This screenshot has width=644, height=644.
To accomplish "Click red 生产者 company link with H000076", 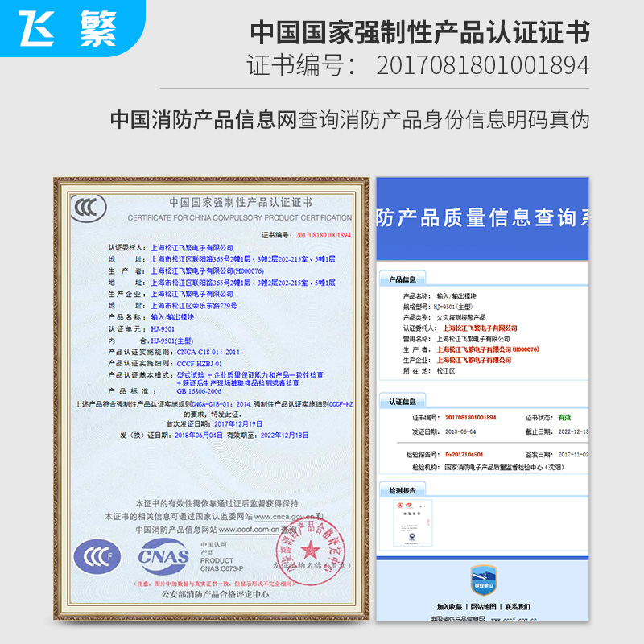I will click(x=488, y=349).
